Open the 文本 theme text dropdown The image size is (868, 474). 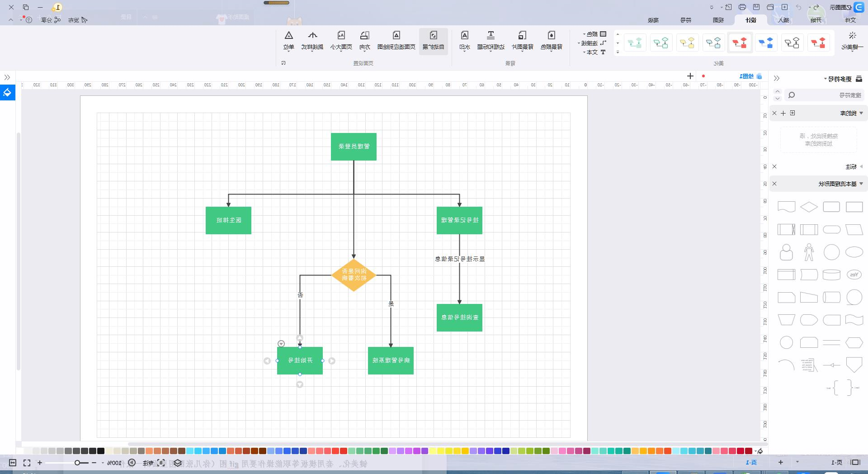[594, 52]
